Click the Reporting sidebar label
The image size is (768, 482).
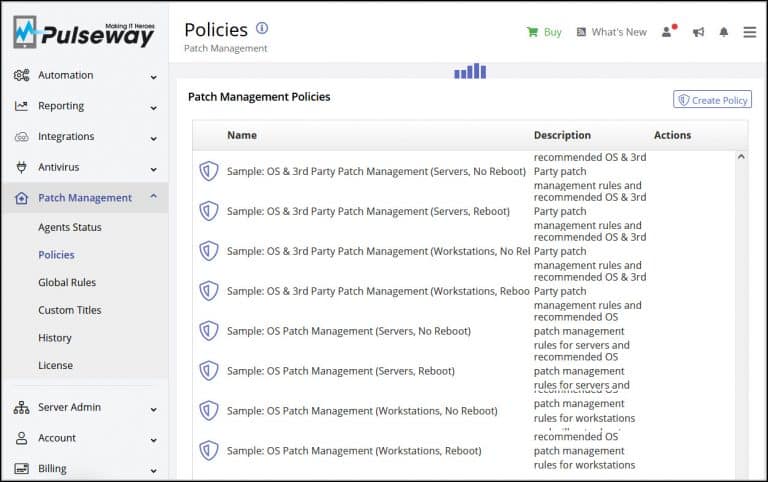[x=61, y=106]
